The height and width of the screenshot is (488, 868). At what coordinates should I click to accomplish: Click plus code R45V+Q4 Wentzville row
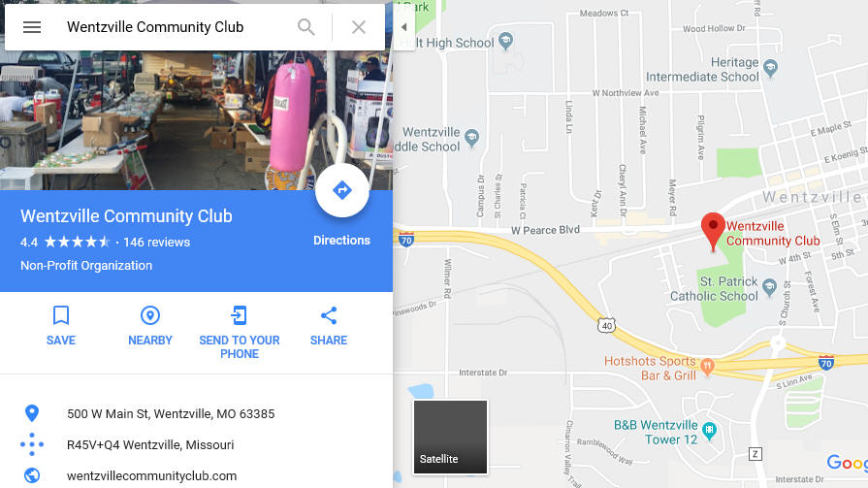(196, 444)
